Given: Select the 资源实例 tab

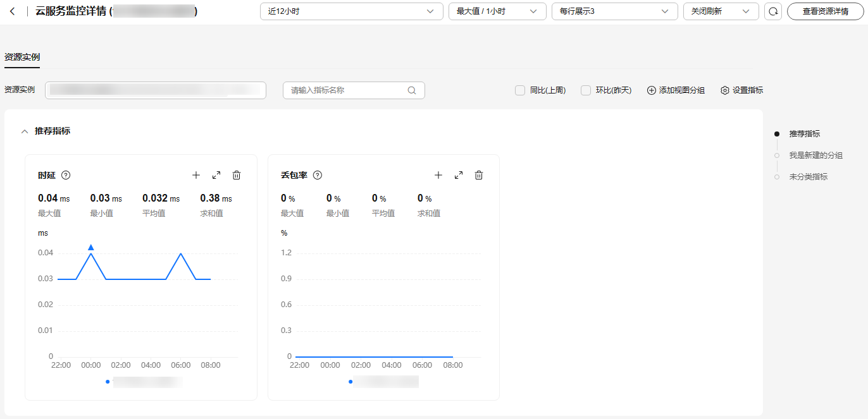Looking at the screenshot, I should click(x=22, y=57).
